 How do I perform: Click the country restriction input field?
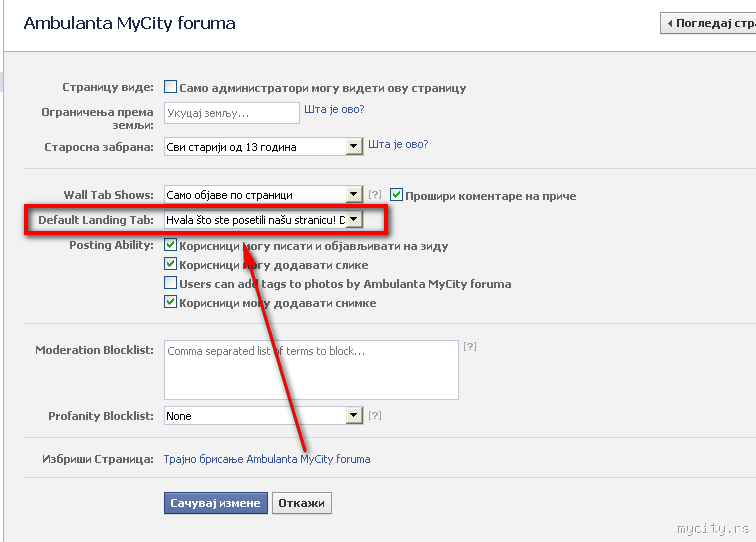(232, 113)
